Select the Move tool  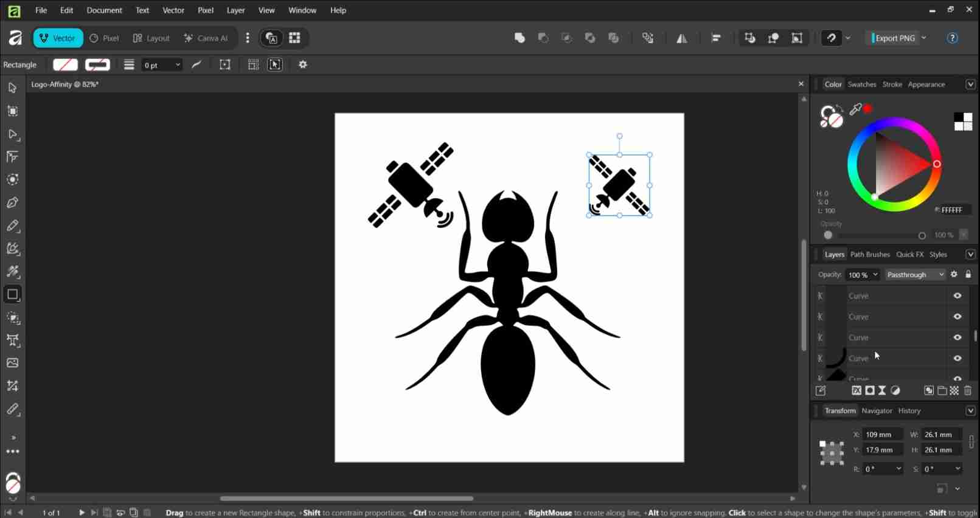tap(12, 88)
